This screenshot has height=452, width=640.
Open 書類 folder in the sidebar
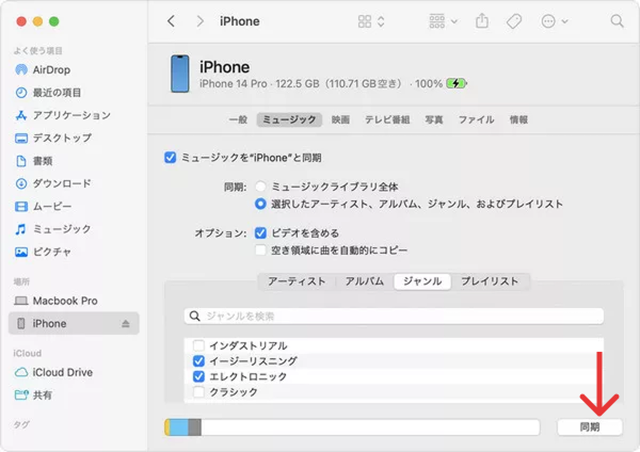[33, 161]
